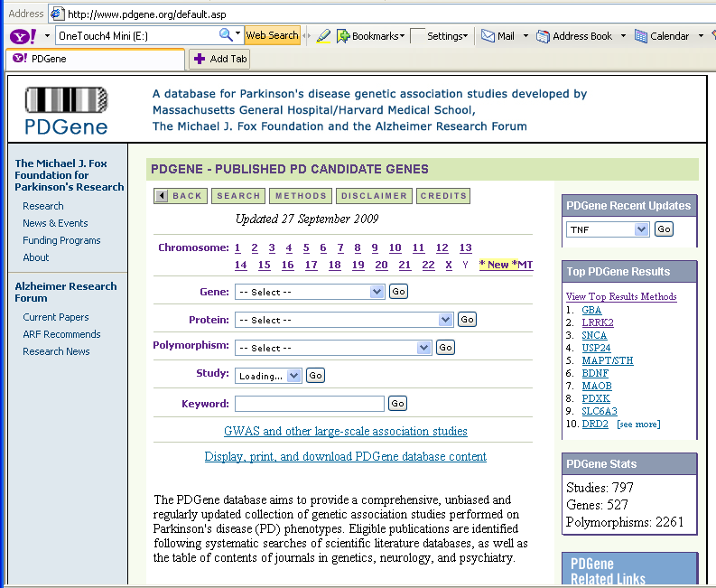The width and height of the screenshot is (716, 588).
Task: Open Alzheimer Research Forum heading link
Action: click(66, 292)
